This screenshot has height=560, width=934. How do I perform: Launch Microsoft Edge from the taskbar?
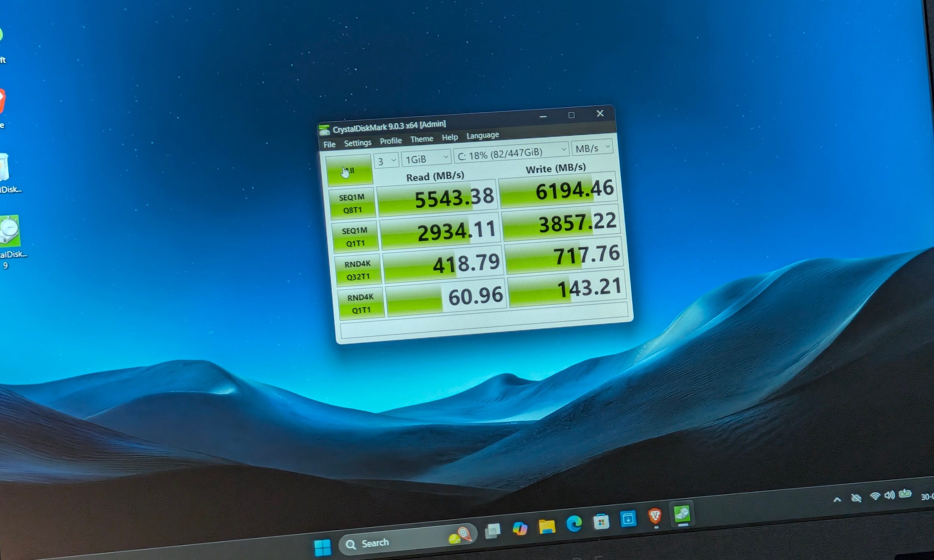coord(574,524)
